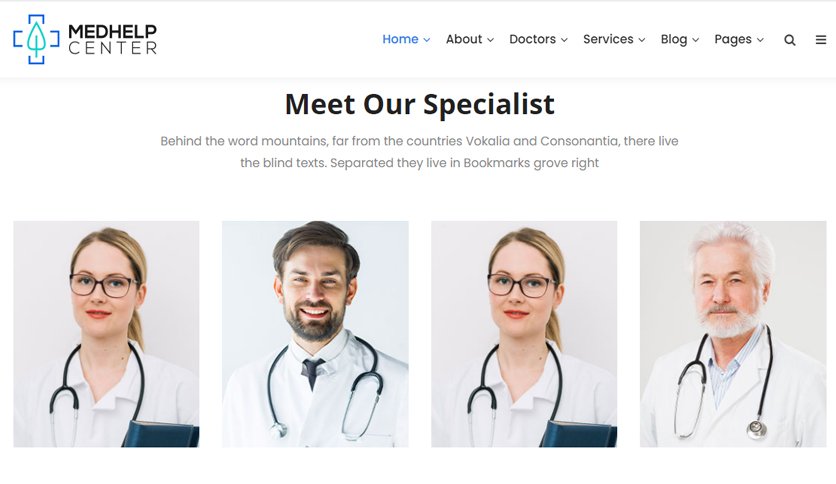Expand the About dropdown arrow
The image size is (836, 484).
[491, 40]
